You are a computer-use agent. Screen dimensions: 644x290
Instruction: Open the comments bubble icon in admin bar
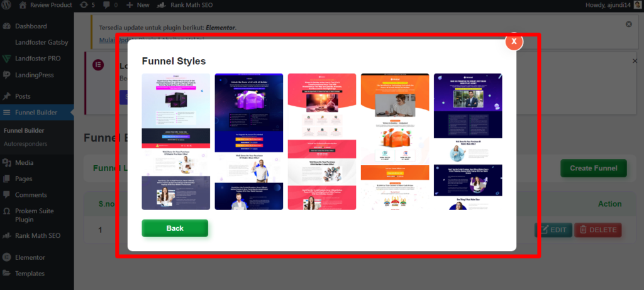(109, 5)
